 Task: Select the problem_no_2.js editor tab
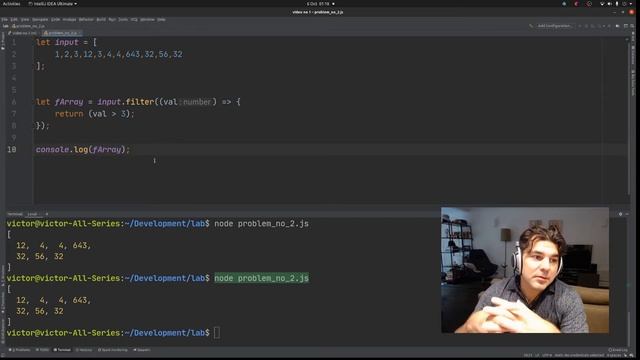pos(61,33)
